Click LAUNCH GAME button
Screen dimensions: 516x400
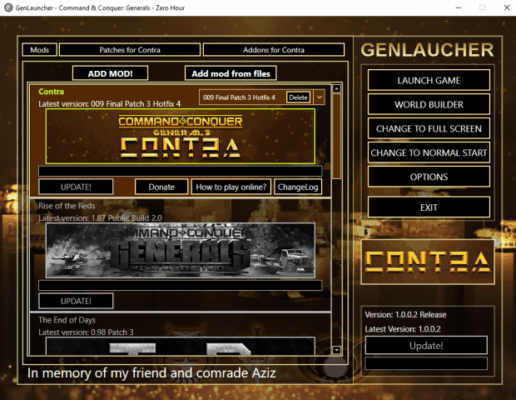pos(429,80)
